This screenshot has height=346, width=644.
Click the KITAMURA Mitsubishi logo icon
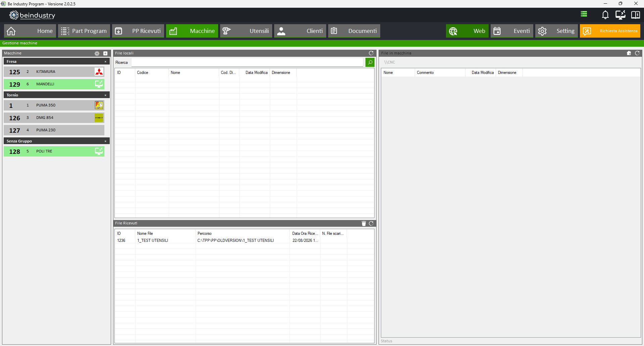pos(99,72)
